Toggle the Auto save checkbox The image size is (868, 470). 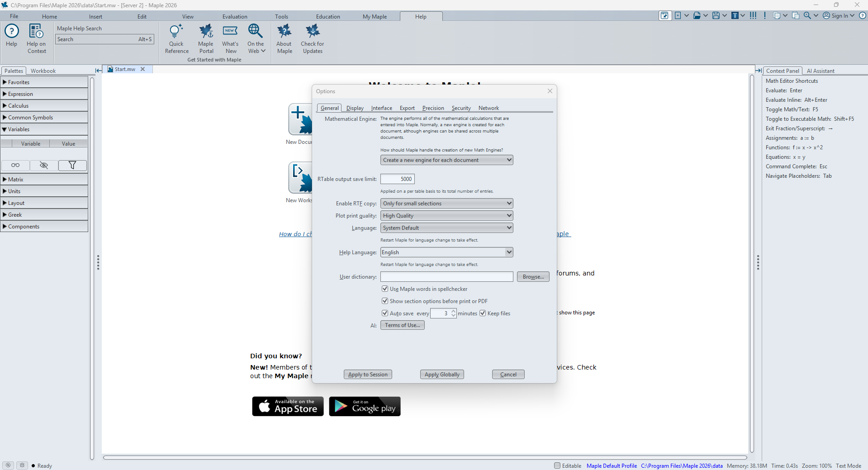point(385,313)
